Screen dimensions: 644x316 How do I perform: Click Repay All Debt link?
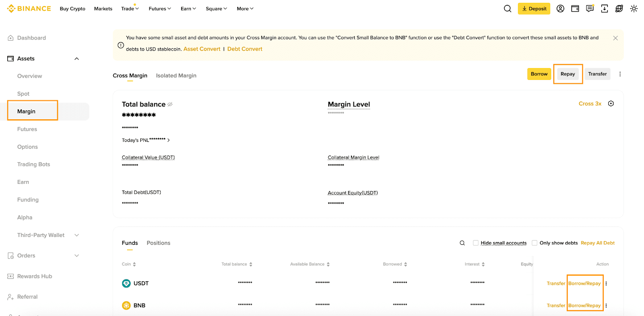coord(598,243)
